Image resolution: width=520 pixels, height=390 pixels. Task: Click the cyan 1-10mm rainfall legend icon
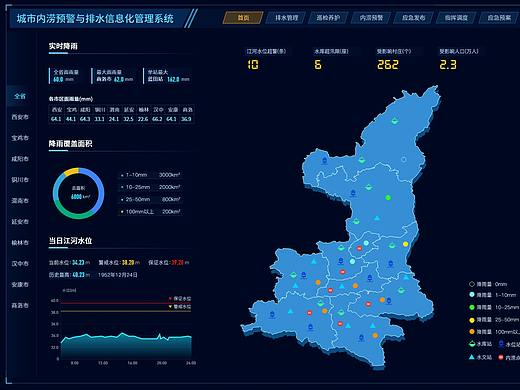472,295
